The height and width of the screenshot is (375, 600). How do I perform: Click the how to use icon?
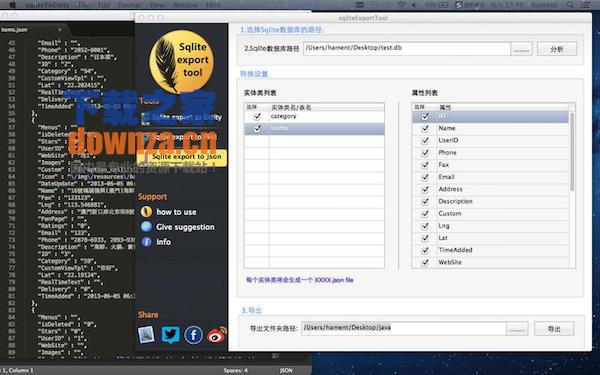coord(146,212)
